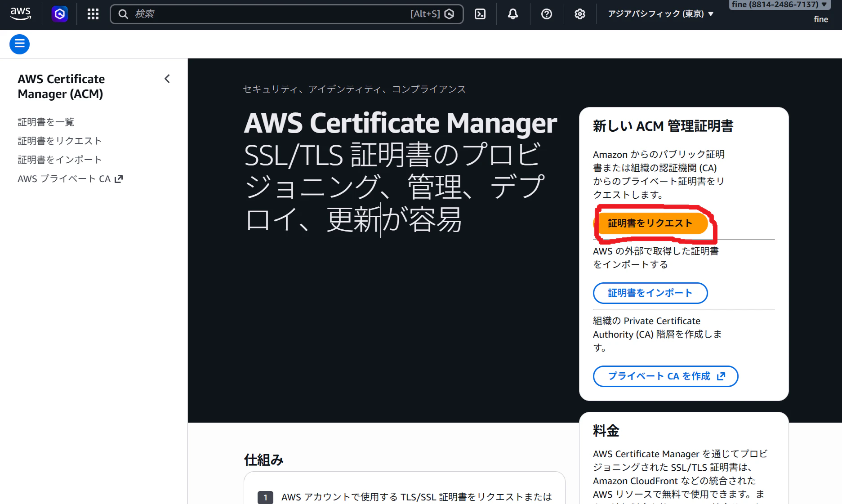Open the help question mark icon
The width and height of the screenshot is (842, 504).
click(x=547, y=14)
